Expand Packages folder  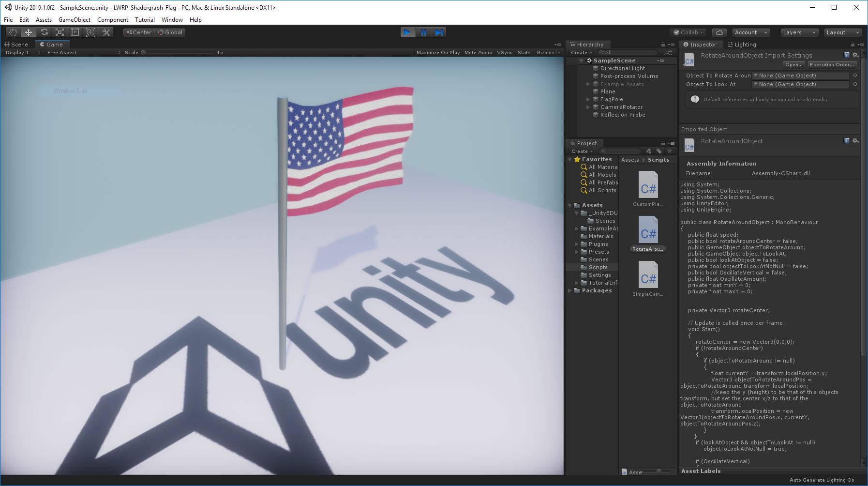[570, 290]
